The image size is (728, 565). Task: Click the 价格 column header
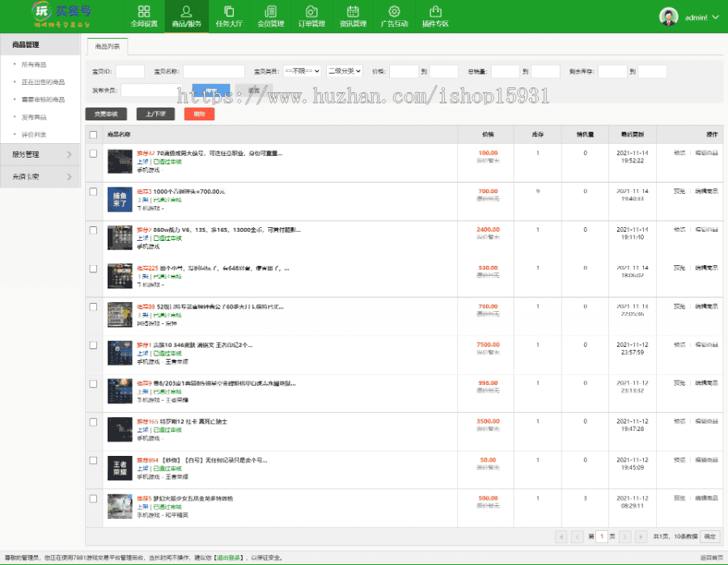pos(488,134)
